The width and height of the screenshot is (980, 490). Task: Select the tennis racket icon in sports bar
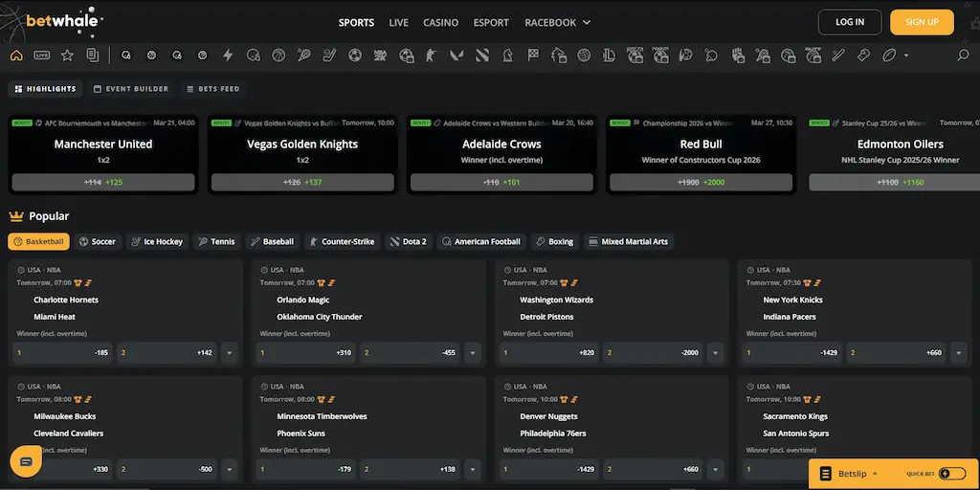[x=303, y=55]
